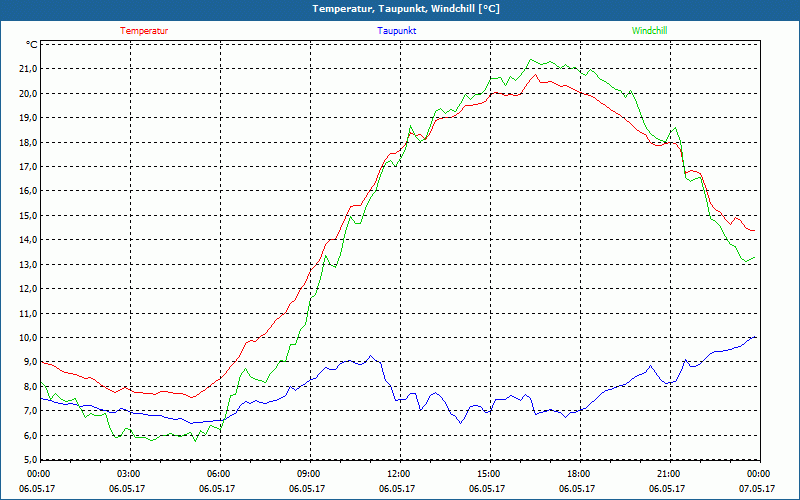
Task: Click the 13,0 y-axis value
Action: pyautogui.click(x=29, y=264)
